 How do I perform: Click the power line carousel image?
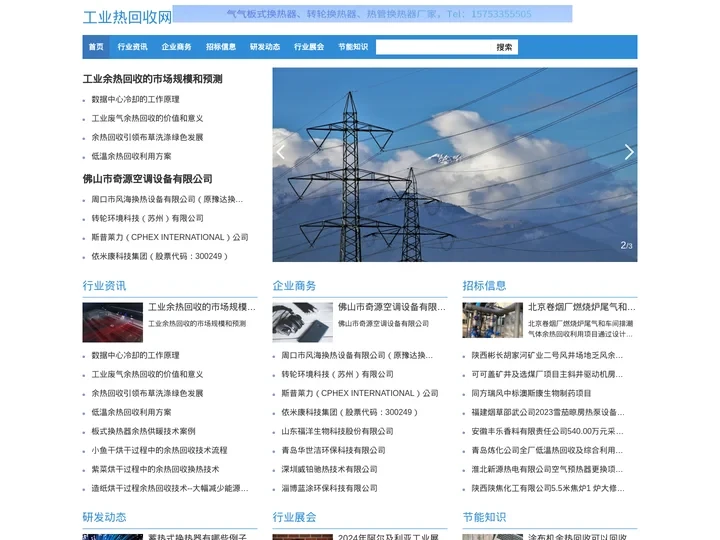click(455, 165)
